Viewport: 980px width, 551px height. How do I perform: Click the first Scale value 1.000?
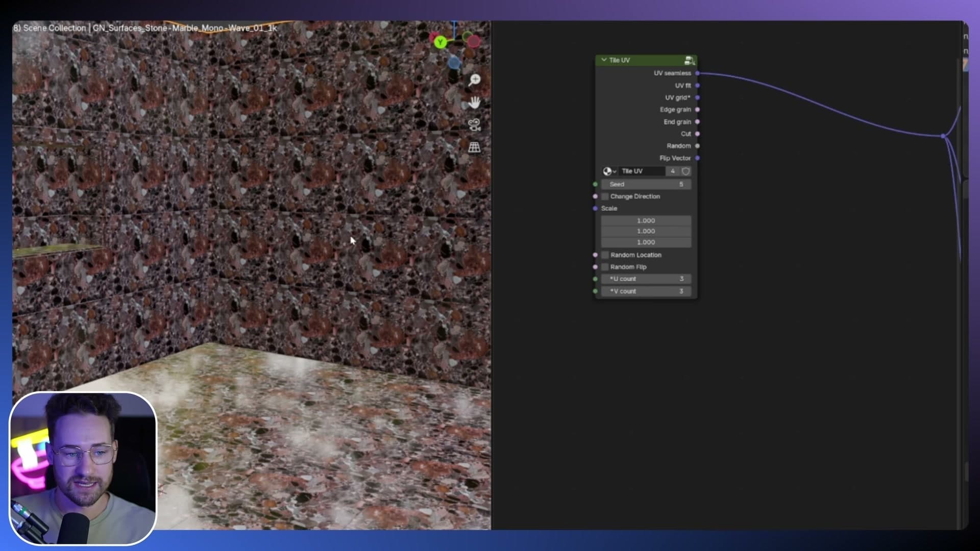click(646, 221)
